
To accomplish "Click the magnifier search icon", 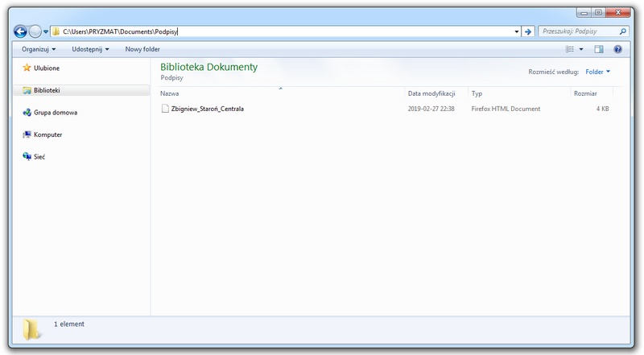I will click(622, 31).
